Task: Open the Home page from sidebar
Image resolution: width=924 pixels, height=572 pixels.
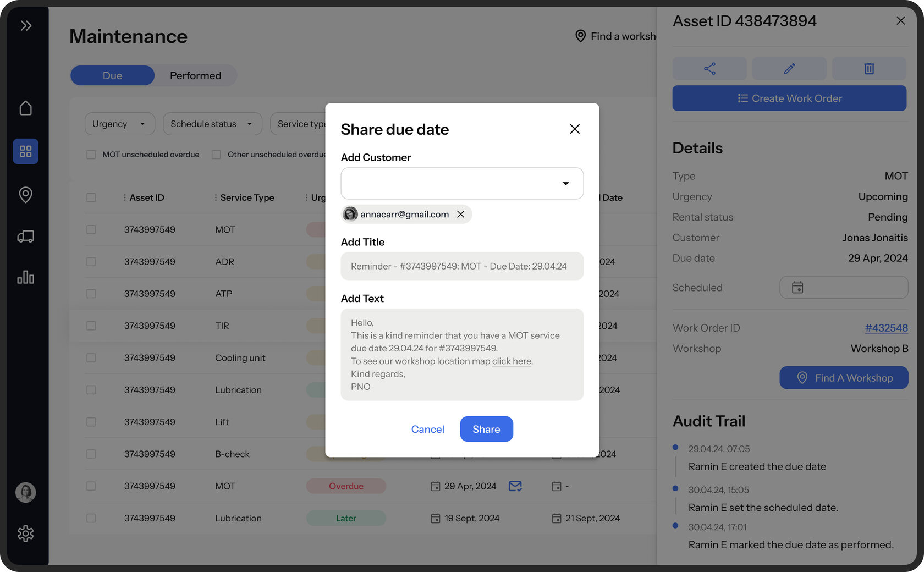Action: pyautogui.click(x=25, y=108)
